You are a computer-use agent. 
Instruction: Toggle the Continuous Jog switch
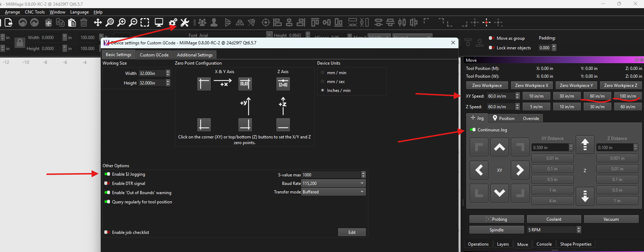pos(473,130)
